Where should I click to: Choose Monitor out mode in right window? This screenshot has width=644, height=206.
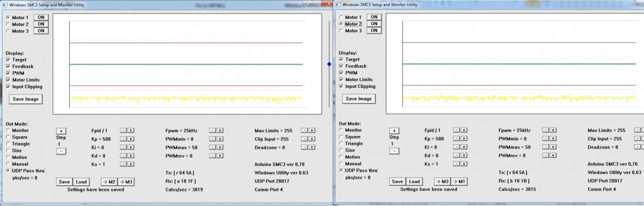point(341,130)
